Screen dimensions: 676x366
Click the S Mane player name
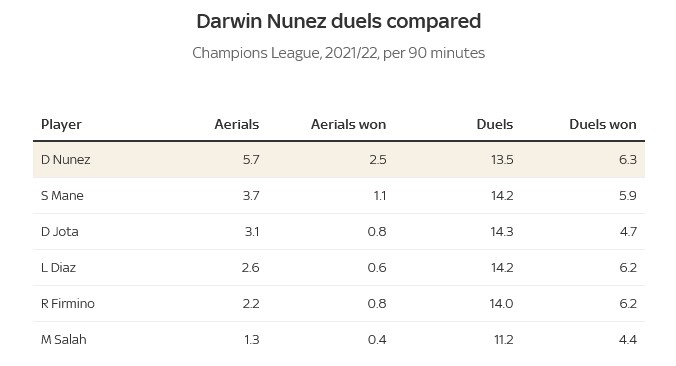pyautogui.click(x=62, y=196)
